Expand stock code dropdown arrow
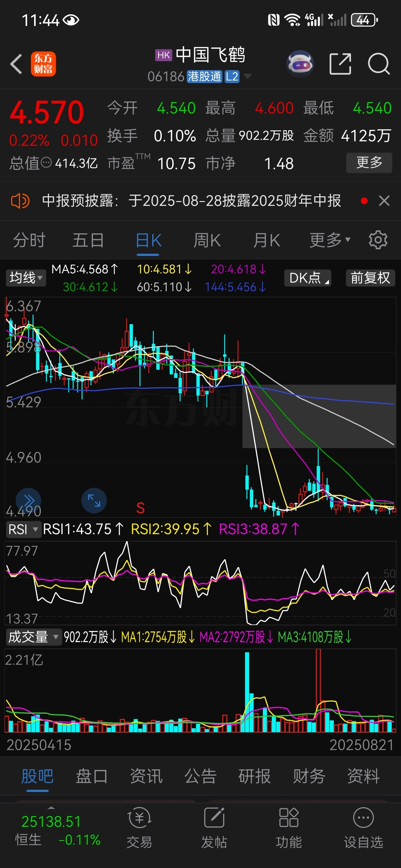 coord(247,76)
